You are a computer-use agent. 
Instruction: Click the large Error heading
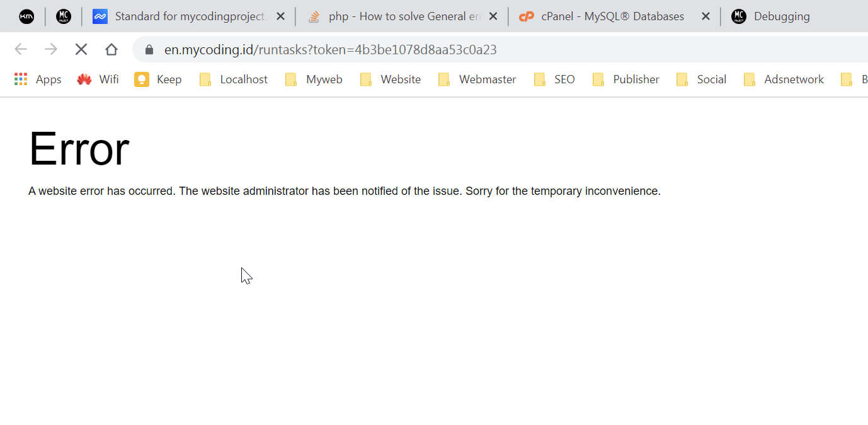click(x=79, y=149)
